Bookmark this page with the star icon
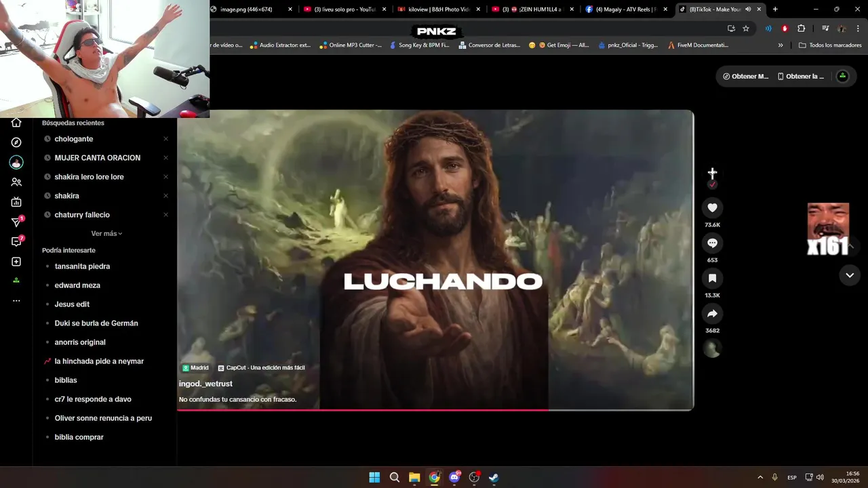868x488 pixels. coord(746,28)
